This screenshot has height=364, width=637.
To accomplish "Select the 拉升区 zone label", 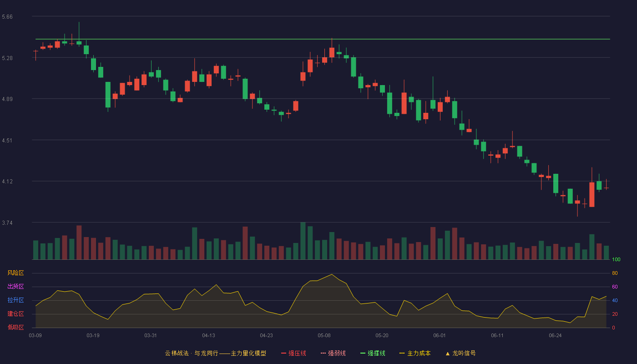I will [x=15, y=300].
